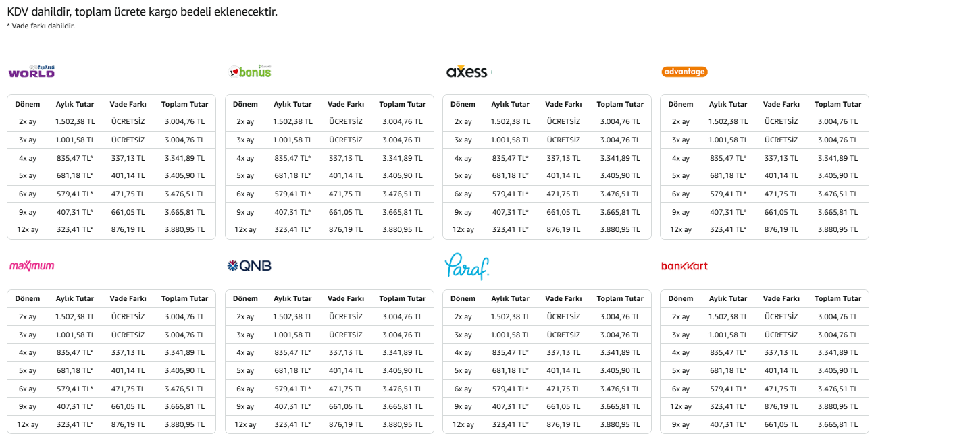Select '835,47 TL*' in Paraf table
Screen dimensions: 980x442
tap(511, 352)
